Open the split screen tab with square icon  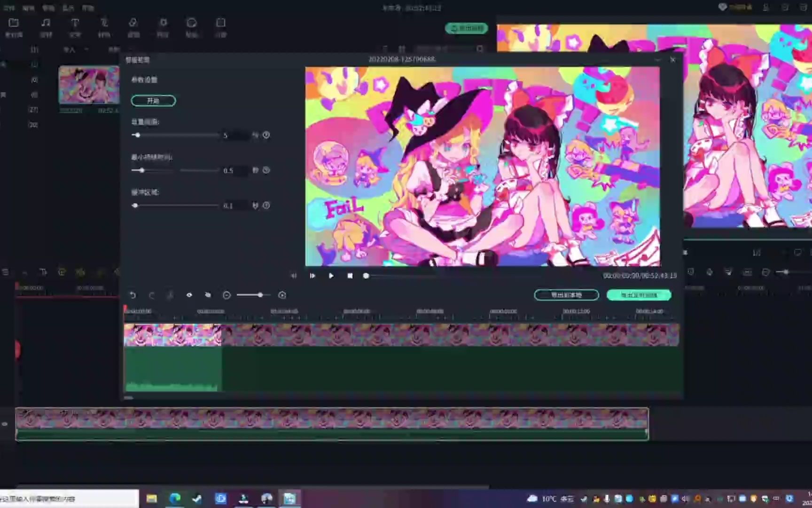click(221, 27)
